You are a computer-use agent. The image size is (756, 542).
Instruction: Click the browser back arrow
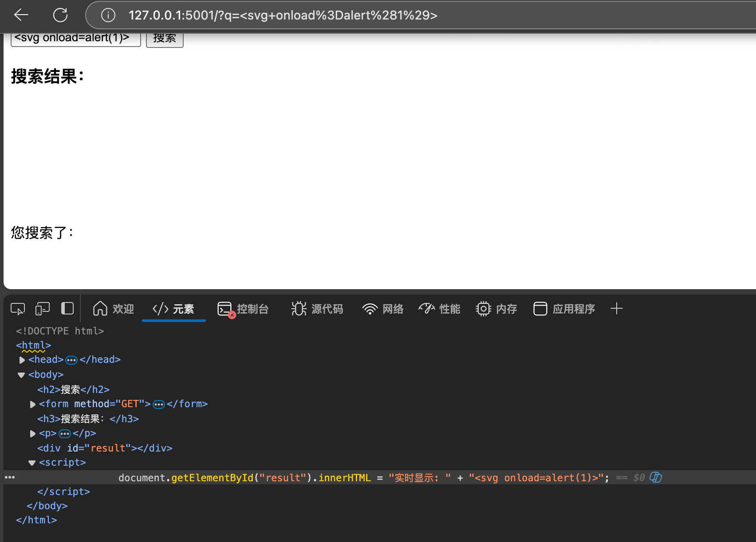click(x=21, y=15)
